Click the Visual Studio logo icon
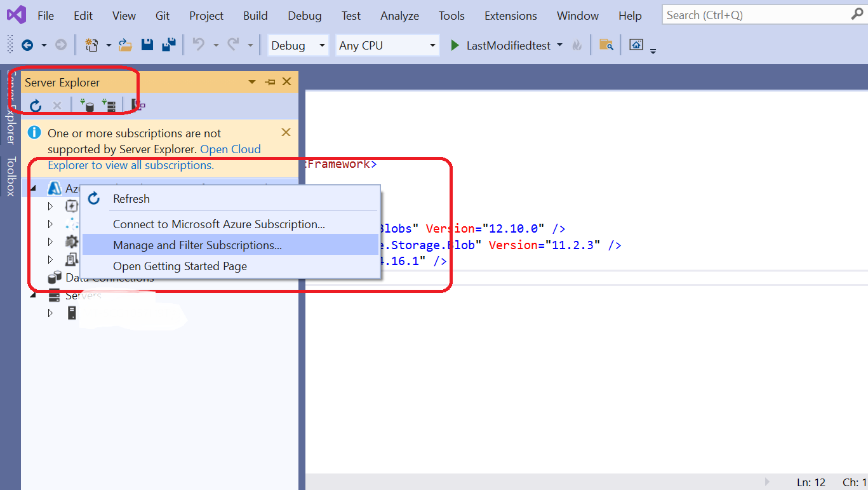868x490 pixels. 16,15
